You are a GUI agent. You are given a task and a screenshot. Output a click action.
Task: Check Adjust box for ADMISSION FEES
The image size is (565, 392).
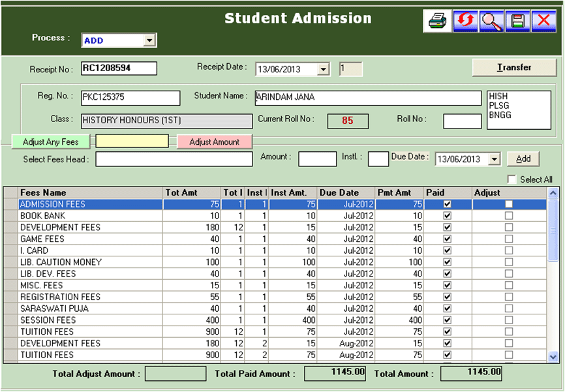509,204
